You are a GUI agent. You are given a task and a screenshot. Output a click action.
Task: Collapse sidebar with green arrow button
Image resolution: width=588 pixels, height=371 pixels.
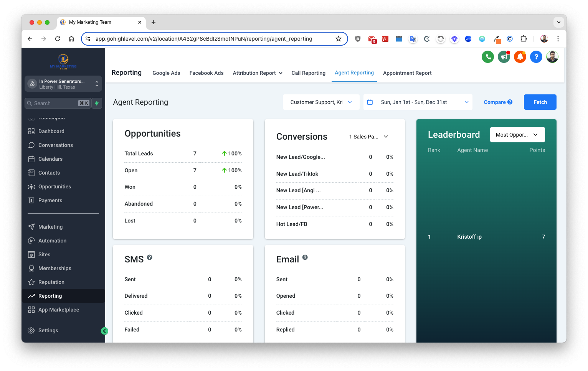pyautogui.click(x=104, y=331)
